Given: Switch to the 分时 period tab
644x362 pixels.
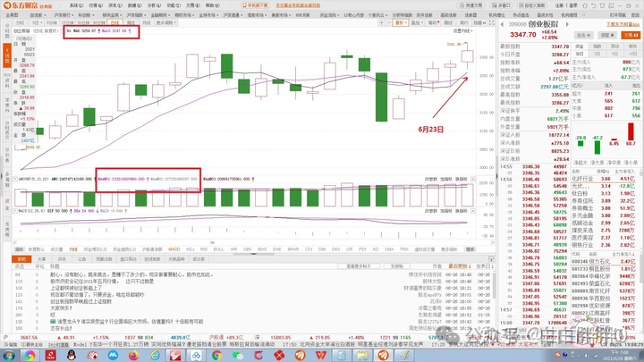Looking at the screenshot, I should (x=20, y=22).
